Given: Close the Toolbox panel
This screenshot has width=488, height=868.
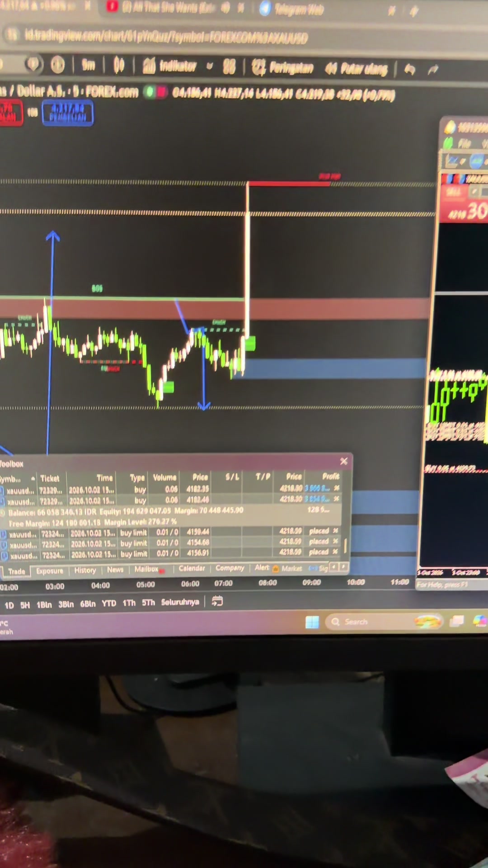Looking at the screenshot, I should click(x=344, y=461).
